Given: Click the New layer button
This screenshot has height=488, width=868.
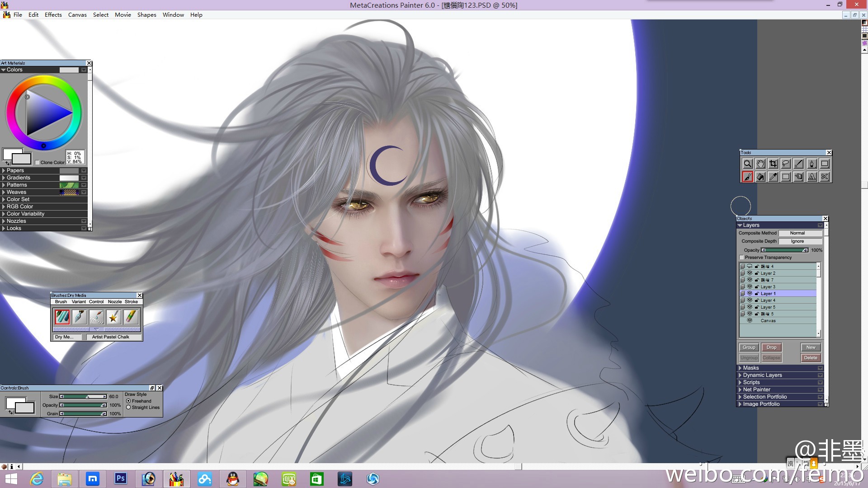Looking at the screenshot, I should click(811, 347).
